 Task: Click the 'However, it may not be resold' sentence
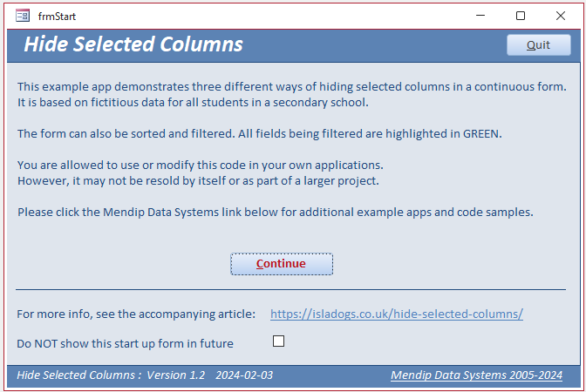199,180
